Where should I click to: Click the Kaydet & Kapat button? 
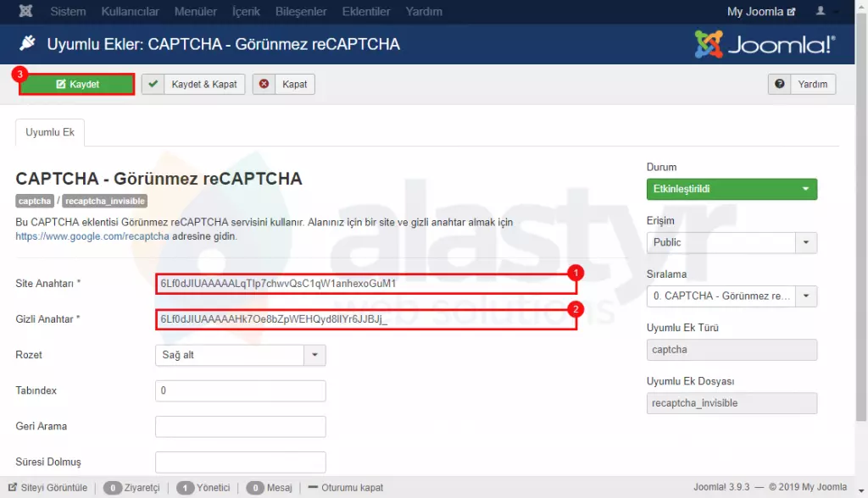point(193,84)
